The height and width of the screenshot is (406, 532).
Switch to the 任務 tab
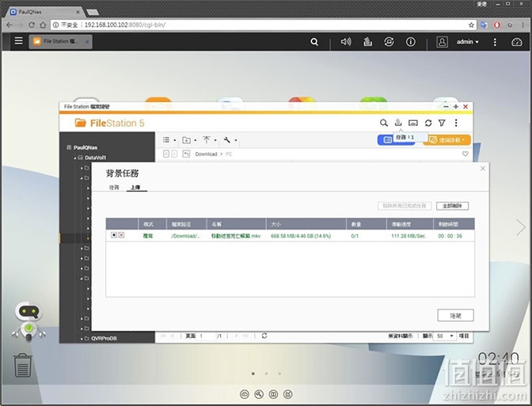click(114, 188)
